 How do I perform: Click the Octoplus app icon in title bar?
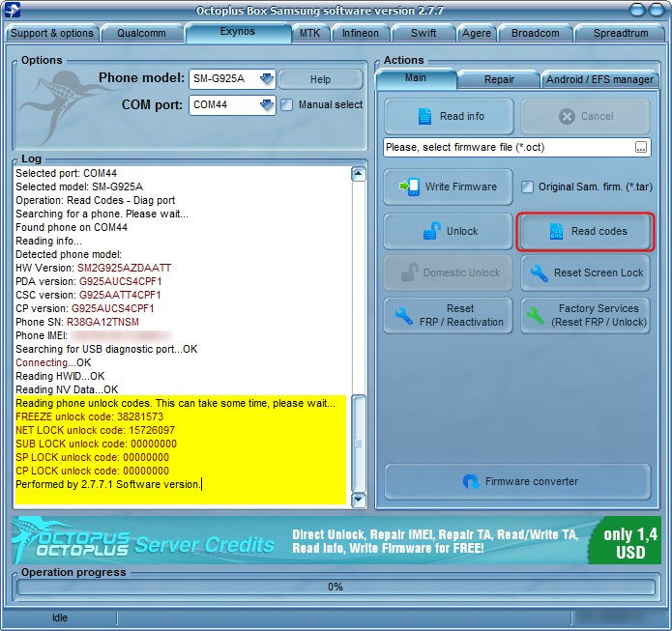(x=12, y=10)
